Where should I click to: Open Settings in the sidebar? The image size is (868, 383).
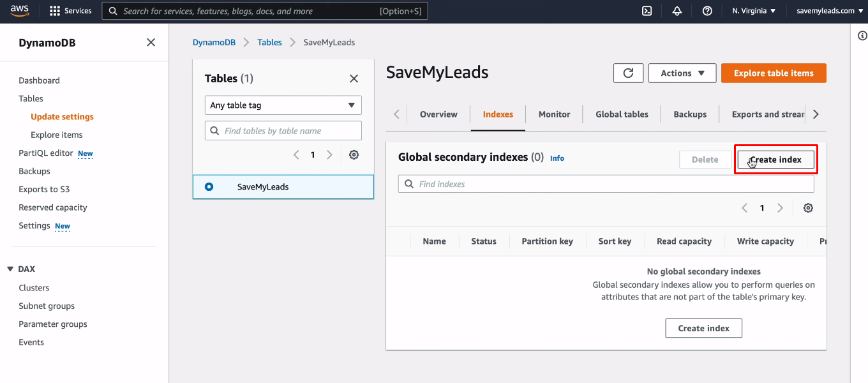click(x=34, y=225)
